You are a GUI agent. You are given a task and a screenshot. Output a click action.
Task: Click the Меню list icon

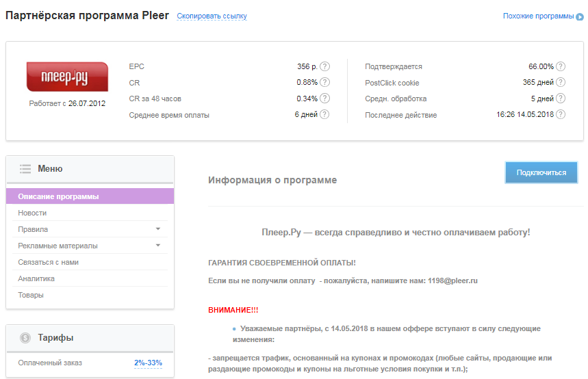tap(25, 169)
